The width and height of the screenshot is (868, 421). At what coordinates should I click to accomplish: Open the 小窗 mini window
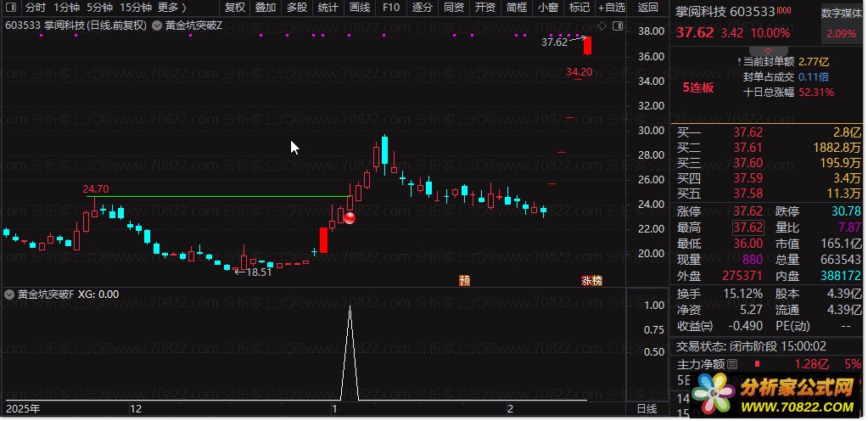548,7
